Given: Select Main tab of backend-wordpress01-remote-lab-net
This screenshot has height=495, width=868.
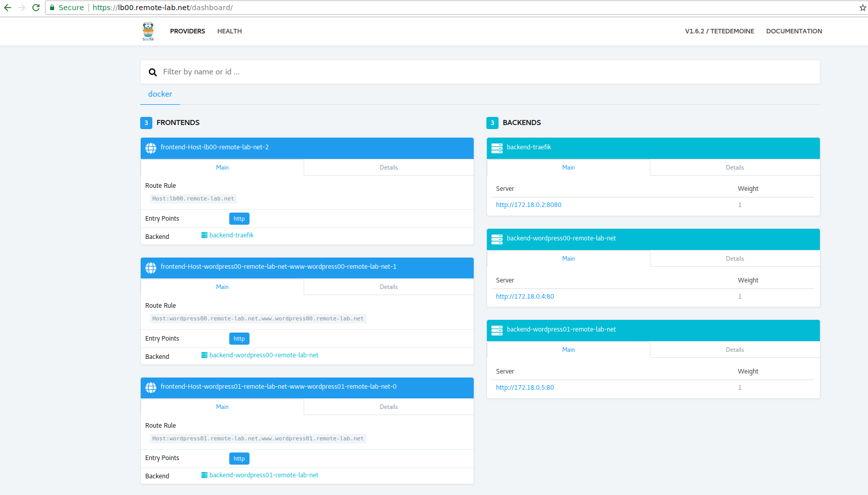Looking at the screenshot, I should pos(568,350).
